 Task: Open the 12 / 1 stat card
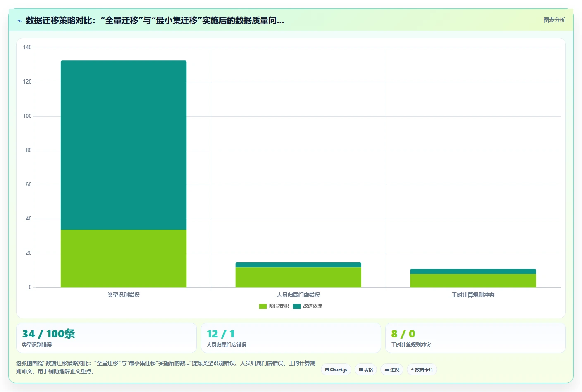point(291,338)
